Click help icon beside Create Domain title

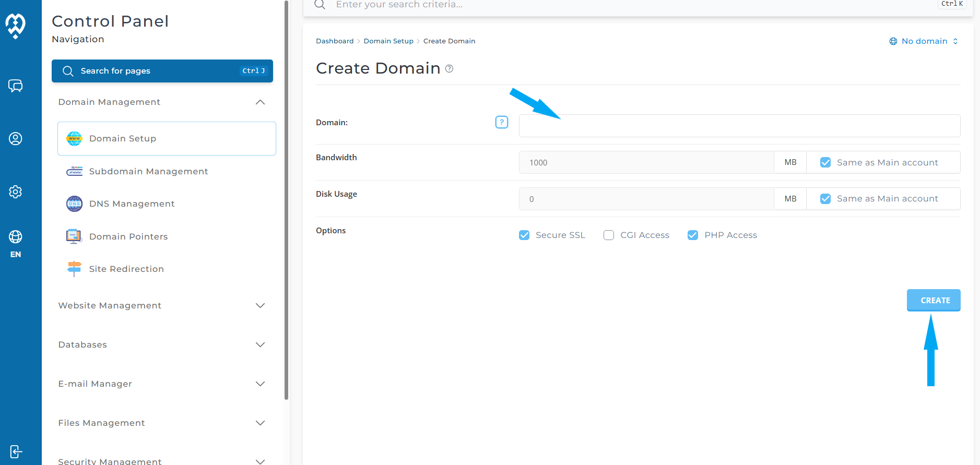(x=449, y=69)
